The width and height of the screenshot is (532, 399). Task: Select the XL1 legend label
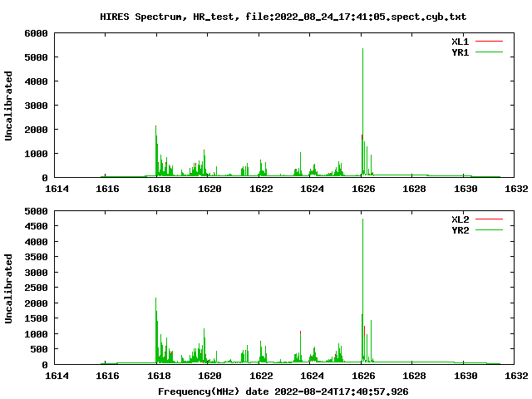coord(460,42)
